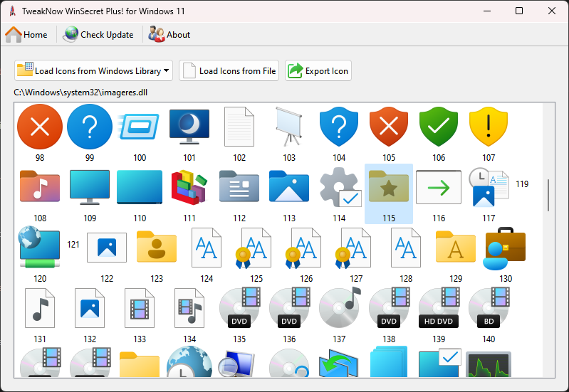Open the About menu item
569x392 pixels.
(x=169, y=34)
